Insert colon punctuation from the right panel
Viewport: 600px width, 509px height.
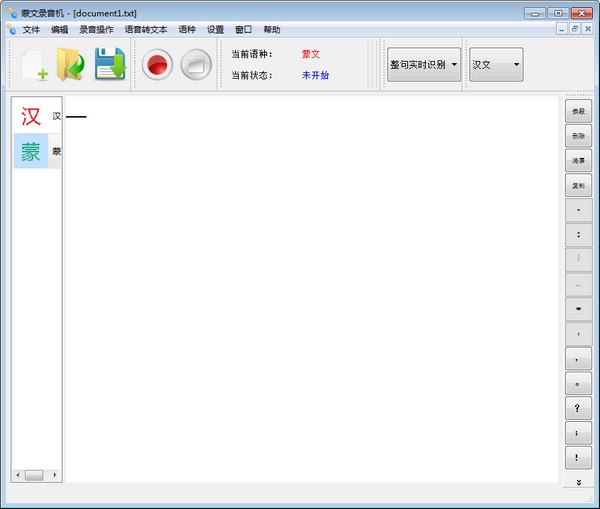pos(578,235)
